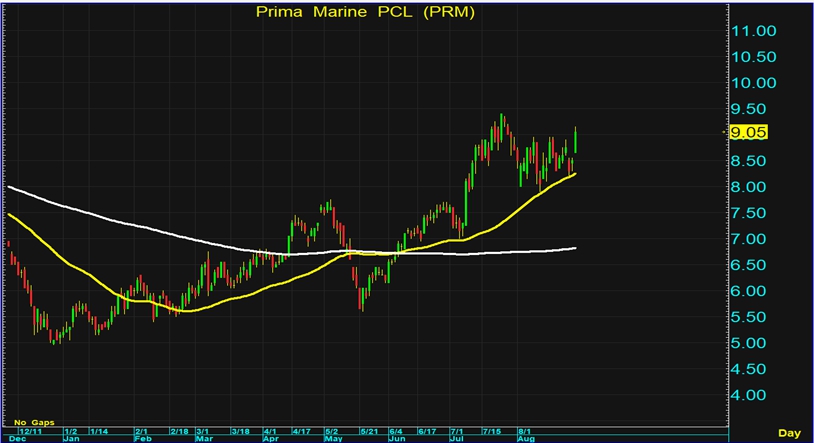The width and height of the screenshot is (814, 443).
Task: Click the 8.00 price axis label
Action: (x=748, y=187)
